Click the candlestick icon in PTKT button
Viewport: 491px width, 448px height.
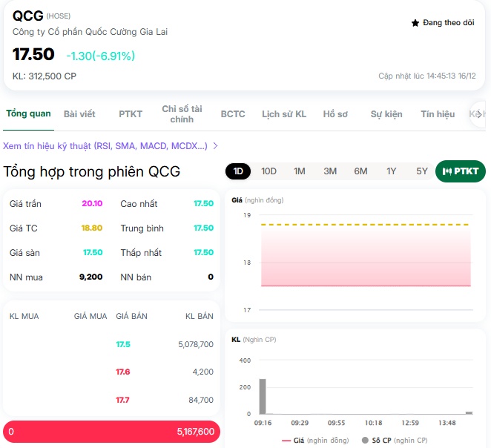click(x=446, y=171)
